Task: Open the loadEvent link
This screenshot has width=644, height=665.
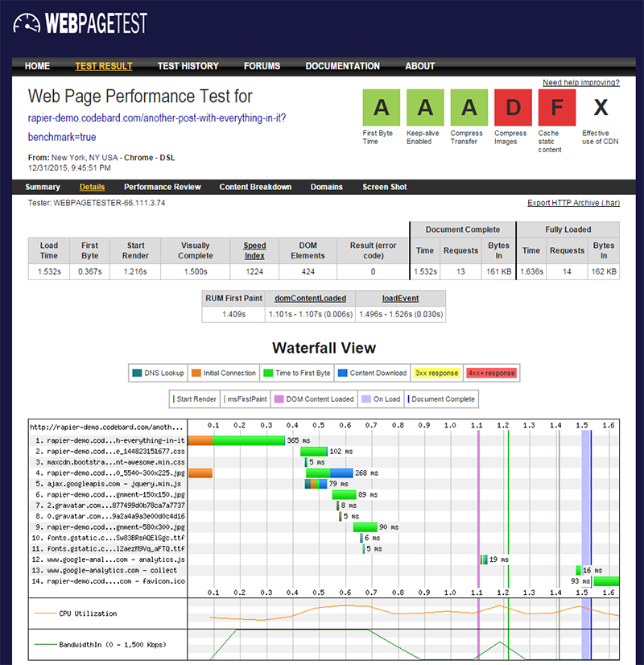Action: (400, 299)
